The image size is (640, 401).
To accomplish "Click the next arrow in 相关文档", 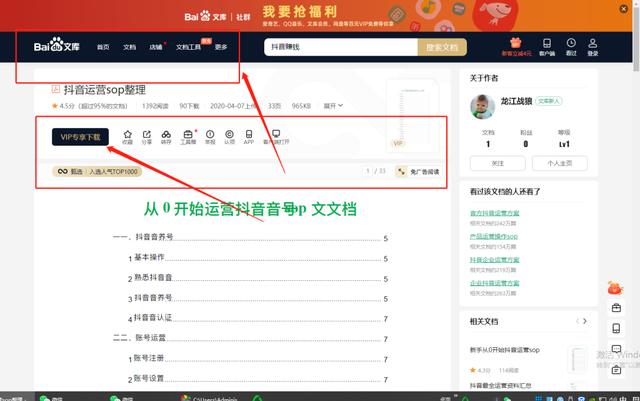I will (x=585, y=321).
